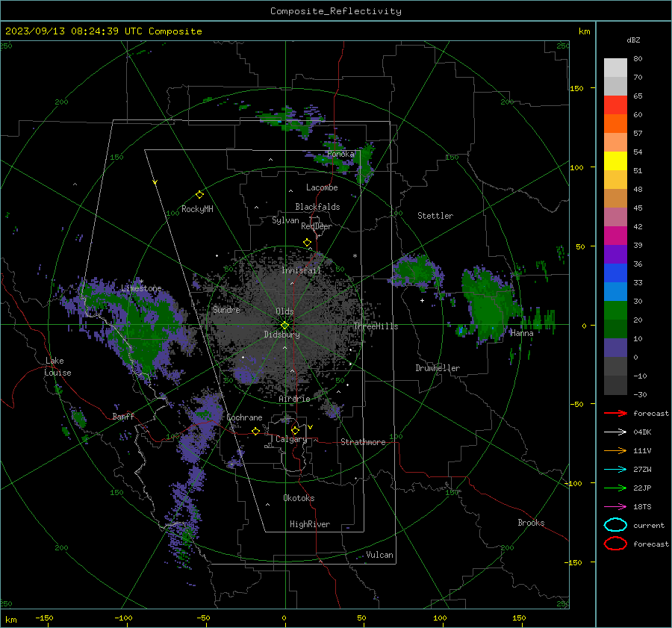The height and width of the screenshot is (628, 672).
Task: Click the RockyMH label
Action: [197, 209]
